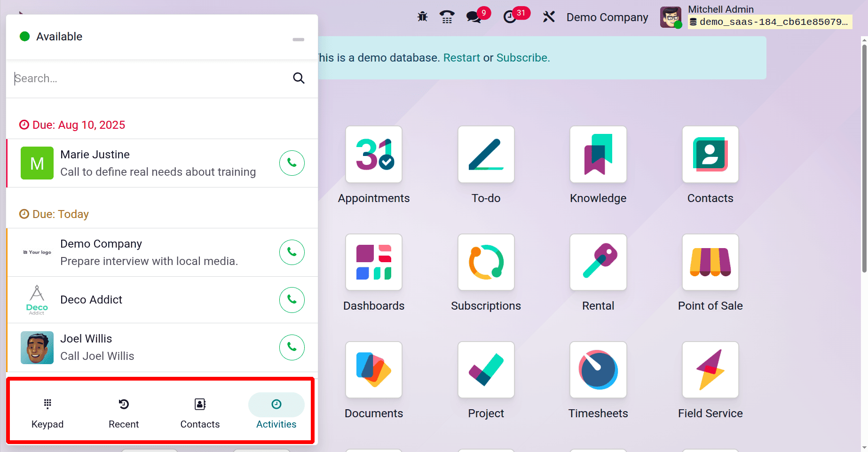868x452 pixels.
Task: Switch to the Recent tab
Action: pos(123,411)
